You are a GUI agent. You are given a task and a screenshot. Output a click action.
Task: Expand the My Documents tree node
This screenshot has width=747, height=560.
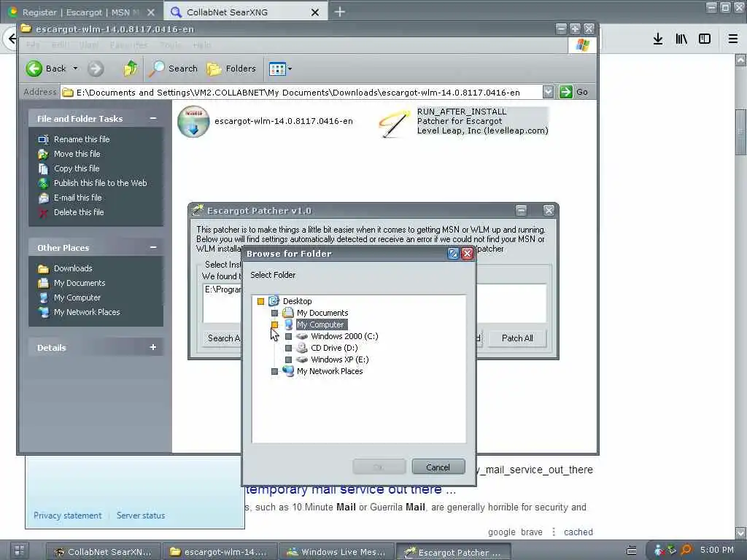click(x=274, y=313)
